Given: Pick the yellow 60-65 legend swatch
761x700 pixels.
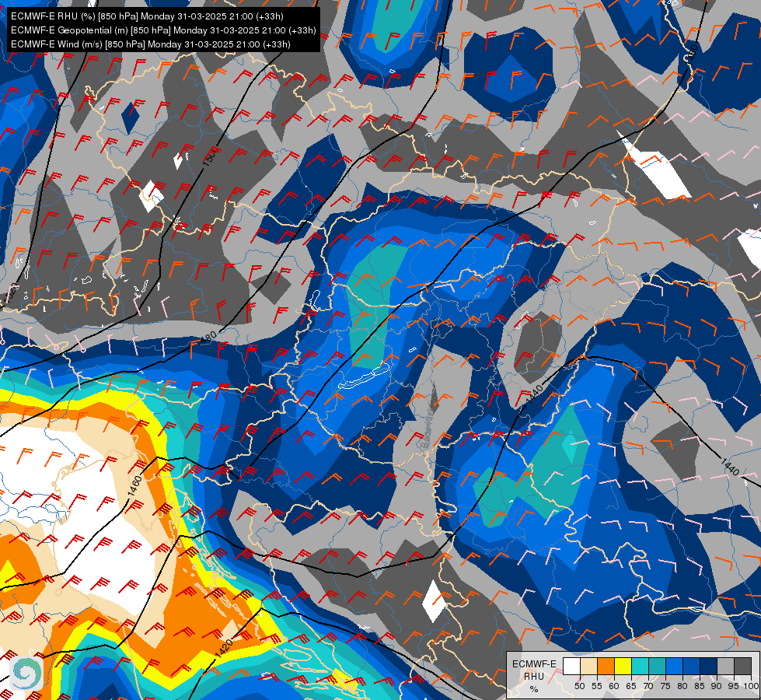Looking at the screenshot, I should (x=623, y=666).
